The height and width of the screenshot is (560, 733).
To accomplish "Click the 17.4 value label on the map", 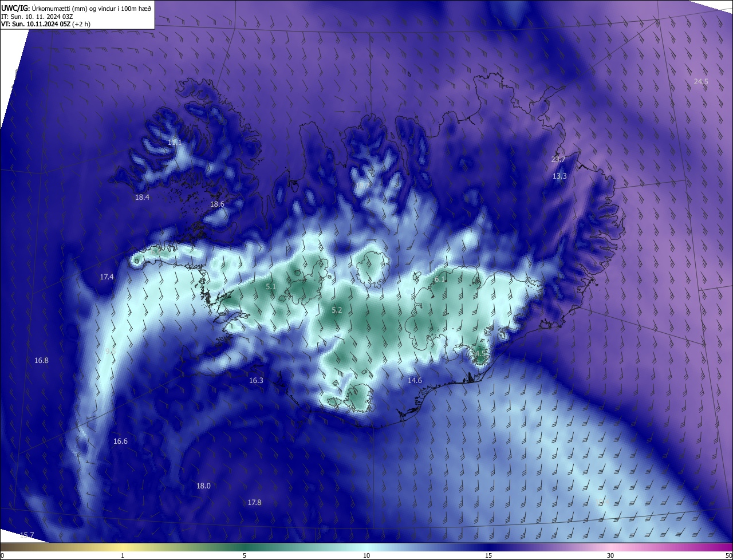I will (107, 277).
